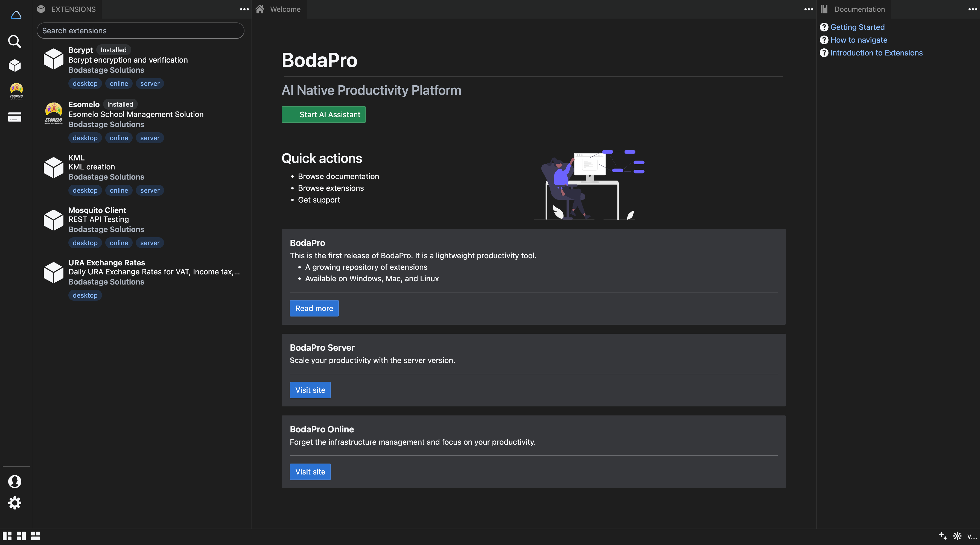Click the help icon beside Getting Started

click(x=824, y=27)
